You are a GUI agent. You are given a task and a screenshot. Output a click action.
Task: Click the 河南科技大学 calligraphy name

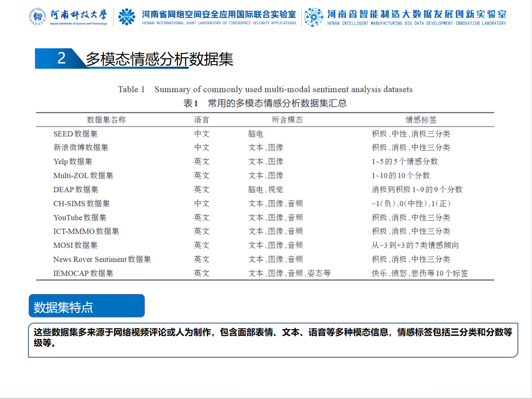coord(79,15)
